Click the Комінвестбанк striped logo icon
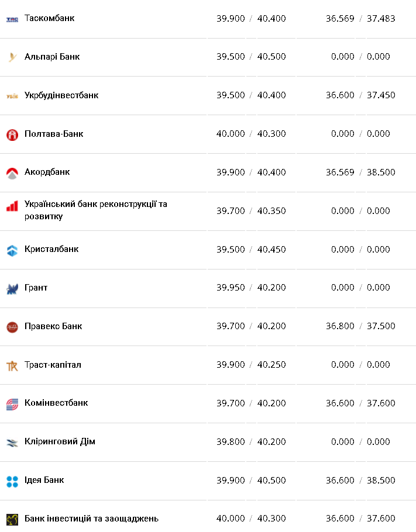Image resolution: width=416 pixels, height=532 pixels. click(x=12, y=404)
